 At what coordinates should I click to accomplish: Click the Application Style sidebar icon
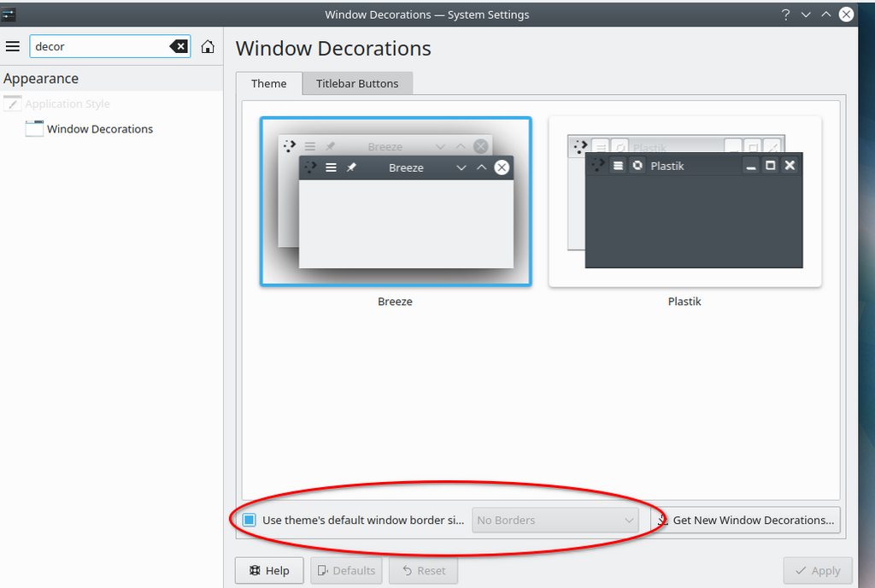(x=12, y=104)
